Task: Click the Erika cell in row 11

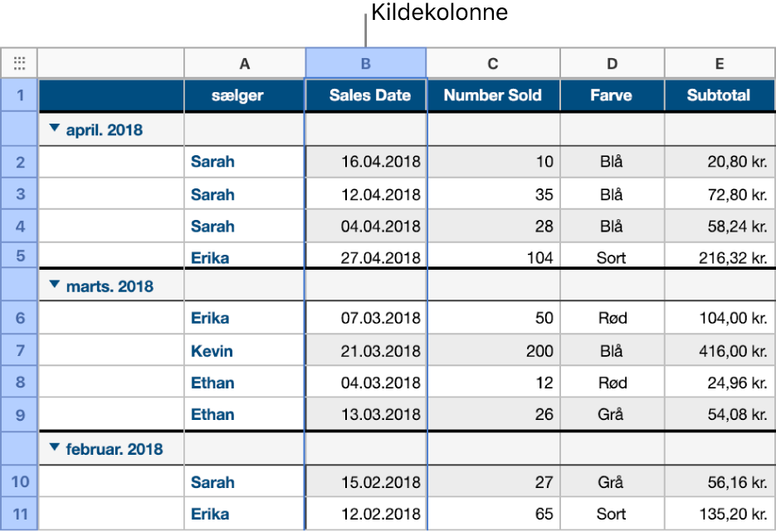Action: tap(212, 514)
